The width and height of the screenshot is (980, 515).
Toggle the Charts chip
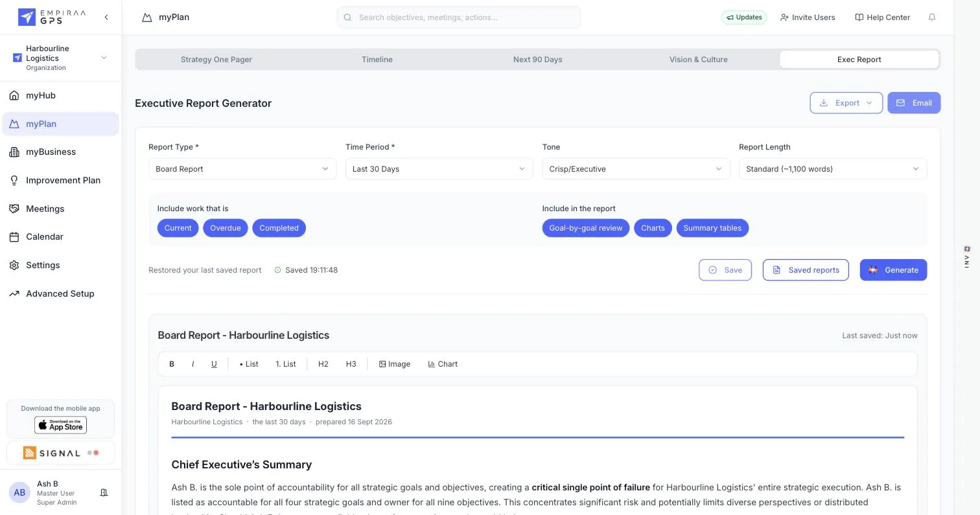[653, 228]
